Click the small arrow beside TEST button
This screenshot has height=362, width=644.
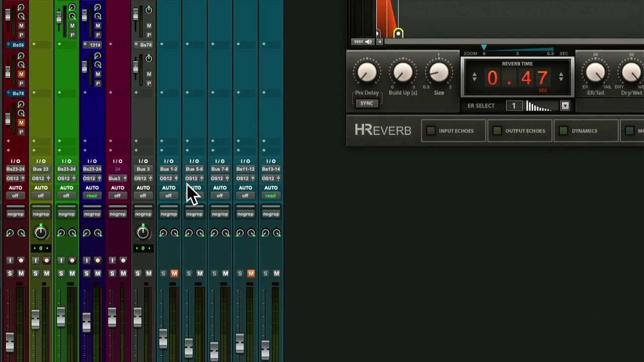point(380,42)
